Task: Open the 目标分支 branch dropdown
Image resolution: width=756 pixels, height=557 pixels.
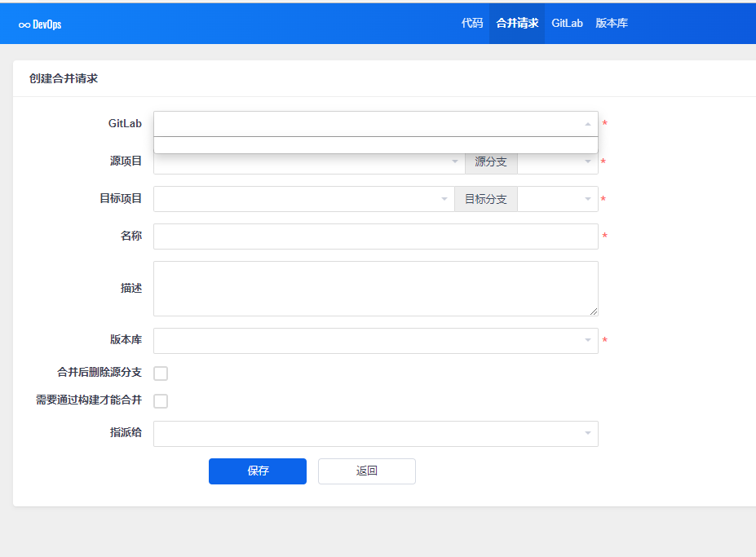Action: pyautogui.click(x=558, y=199)
